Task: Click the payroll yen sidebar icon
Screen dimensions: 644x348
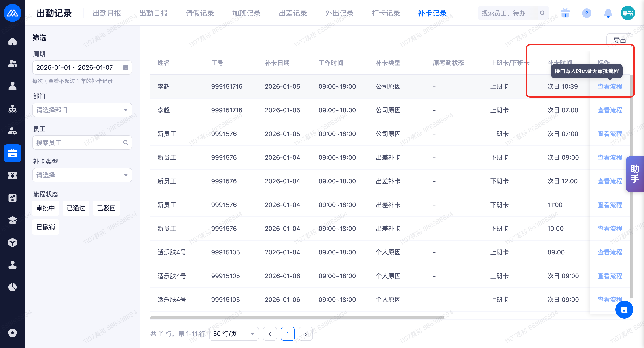Action: click(12, 176)
